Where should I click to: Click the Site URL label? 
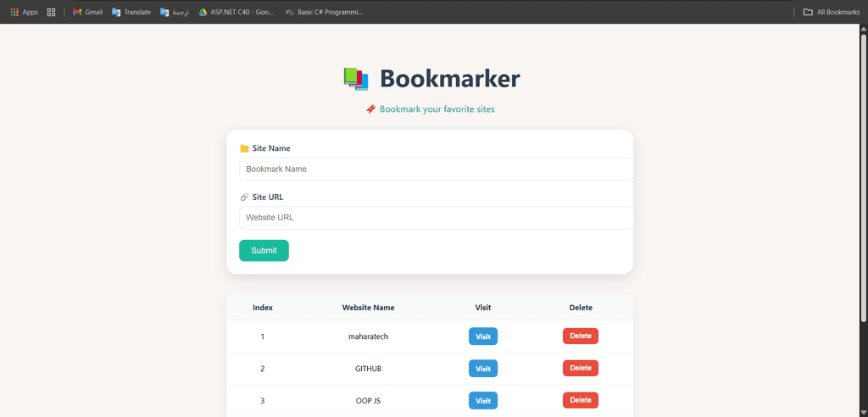268,197
